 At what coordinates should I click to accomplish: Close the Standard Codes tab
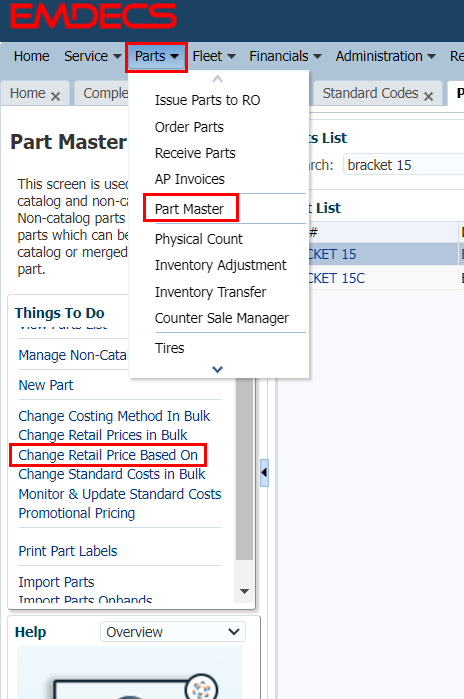tap(428, 96)
